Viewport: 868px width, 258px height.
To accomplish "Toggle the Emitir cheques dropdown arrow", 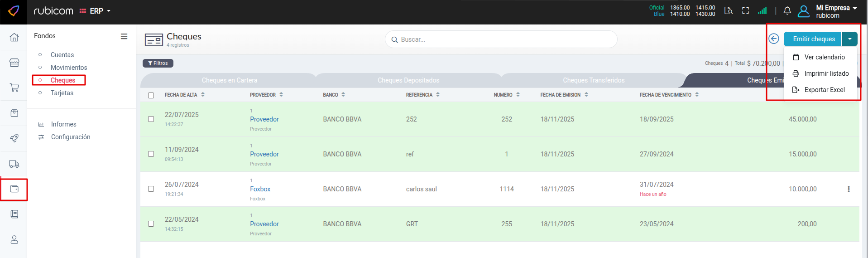I will (x=849, y=39).
